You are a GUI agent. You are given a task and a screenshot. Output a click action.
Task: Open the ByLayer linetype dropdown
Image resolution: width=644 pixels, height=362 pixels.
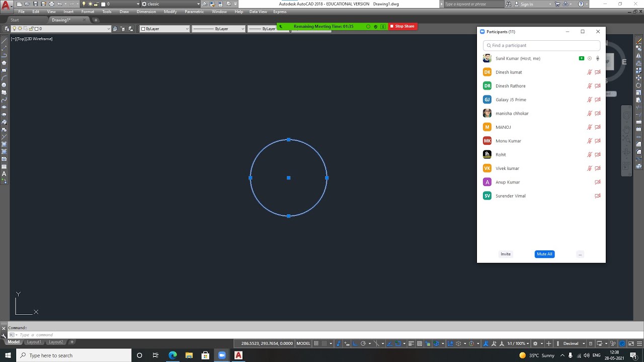[x=218, y=29]
